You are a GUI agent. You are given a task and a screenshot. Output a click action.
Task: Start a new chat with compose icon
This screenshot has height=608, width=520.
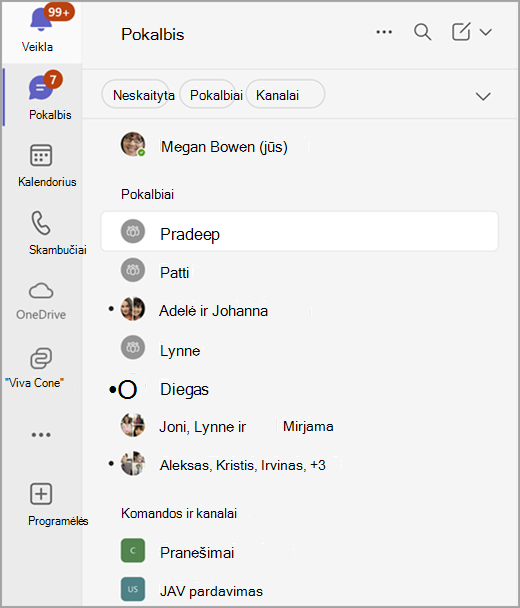[461, 31]
